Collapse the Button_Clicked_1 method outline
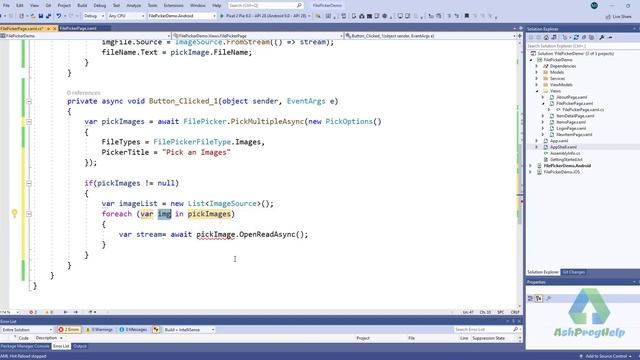Viewport: 640px width, 360px height. [29, 101]
